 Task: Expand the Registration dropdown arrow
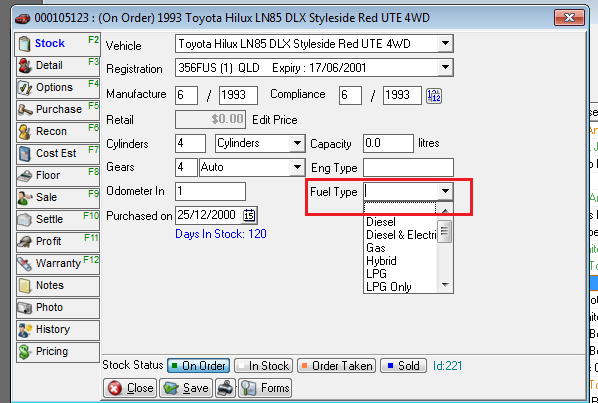pyautogui.click(x=445, y=68)
